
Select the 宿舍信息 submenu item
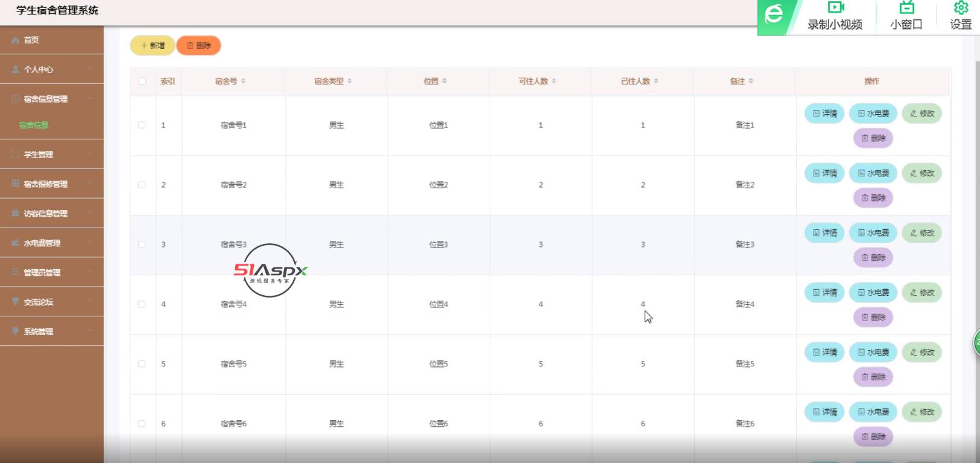click(x=34, y=126)
